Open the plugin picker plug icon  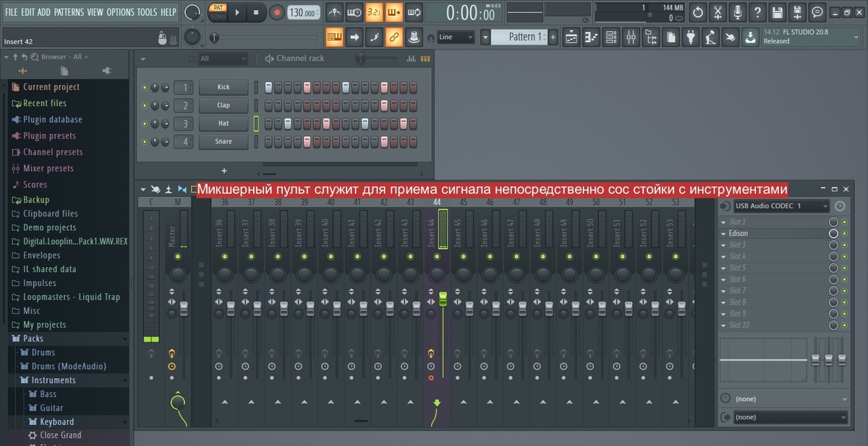coord(690,36)
